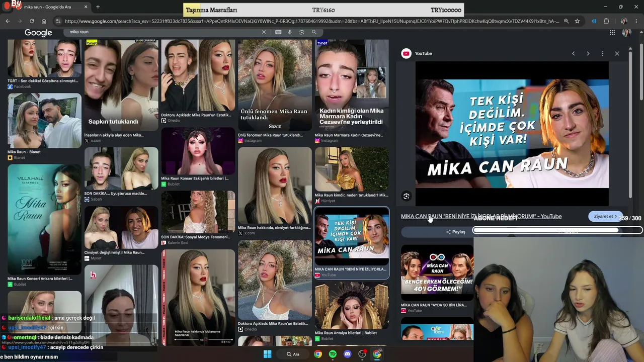This screenshot has width=644, height=362.
Task: Open Spotify from the taskbar
Action: coord(333,354)
